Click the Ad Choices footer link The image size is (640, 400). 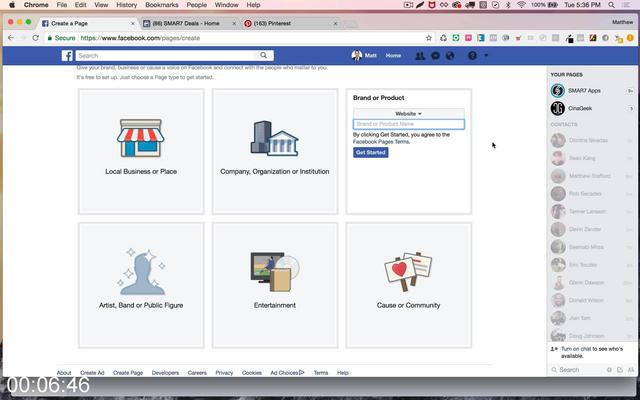tap(287, 373)
